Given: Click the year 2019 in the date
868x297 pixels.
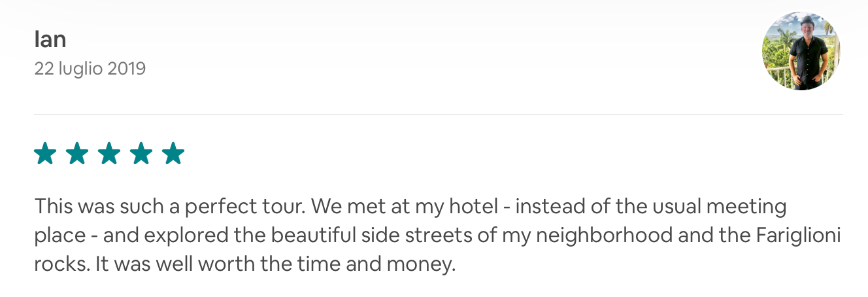Looking at the screenshot, I should tap(128, 69).
